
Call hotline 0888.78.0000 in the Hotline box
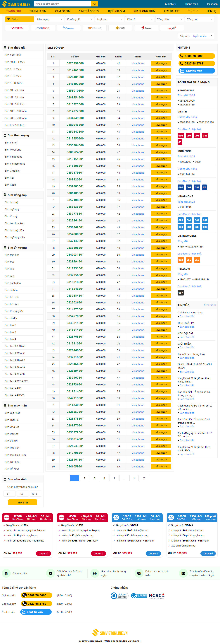pos(197,56)
